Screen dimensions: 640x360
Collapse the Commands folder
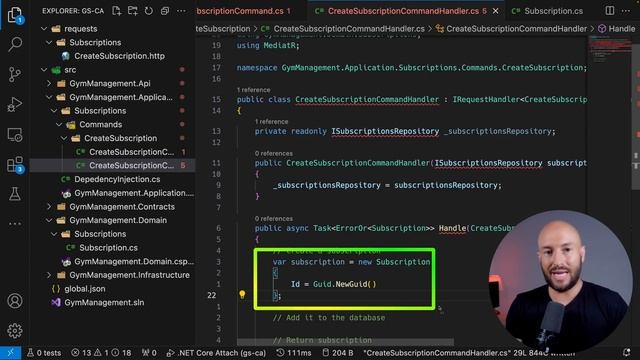coord(100,124)
